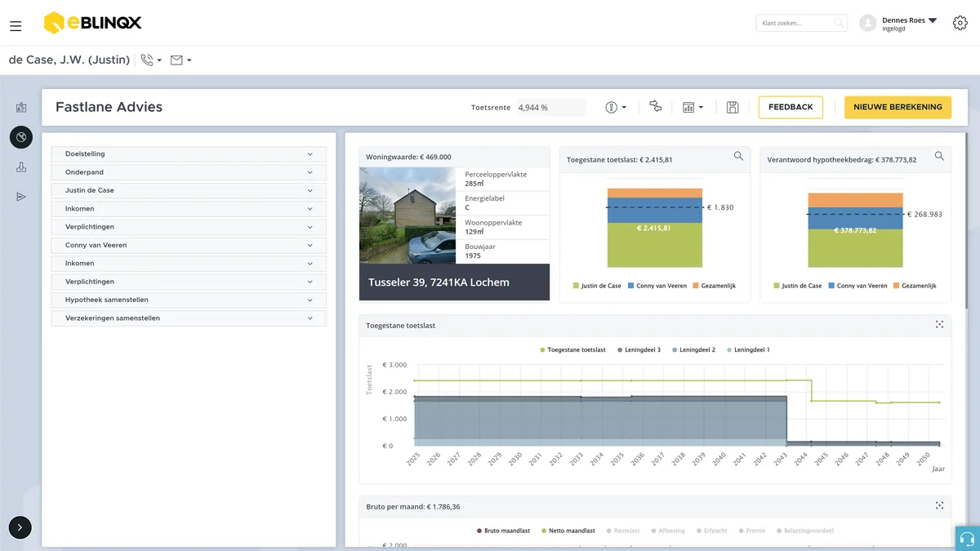Hide the Netto maandlast legend series
Image resolution: width=980 pixels, height=551 pixels.
click(568, 531)
